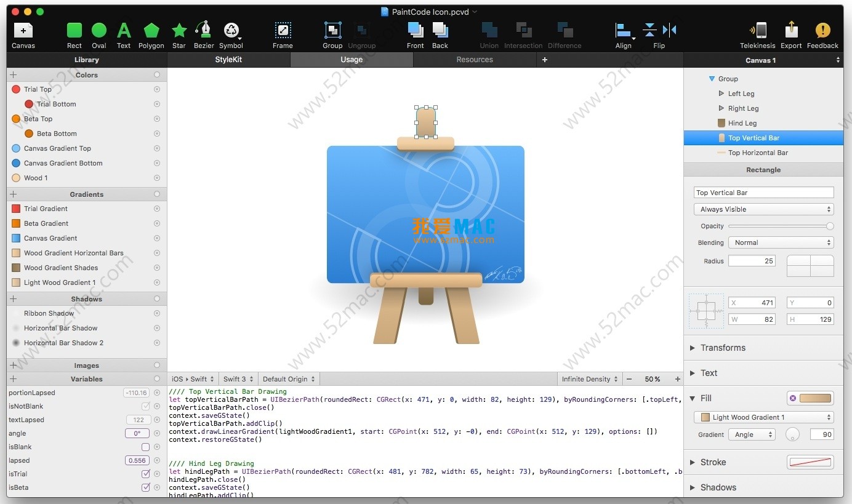Open the iOS Swift platform dropdown
Image resolution: width=852 pixels, height=504 pixels.
(x=193, y=379)
